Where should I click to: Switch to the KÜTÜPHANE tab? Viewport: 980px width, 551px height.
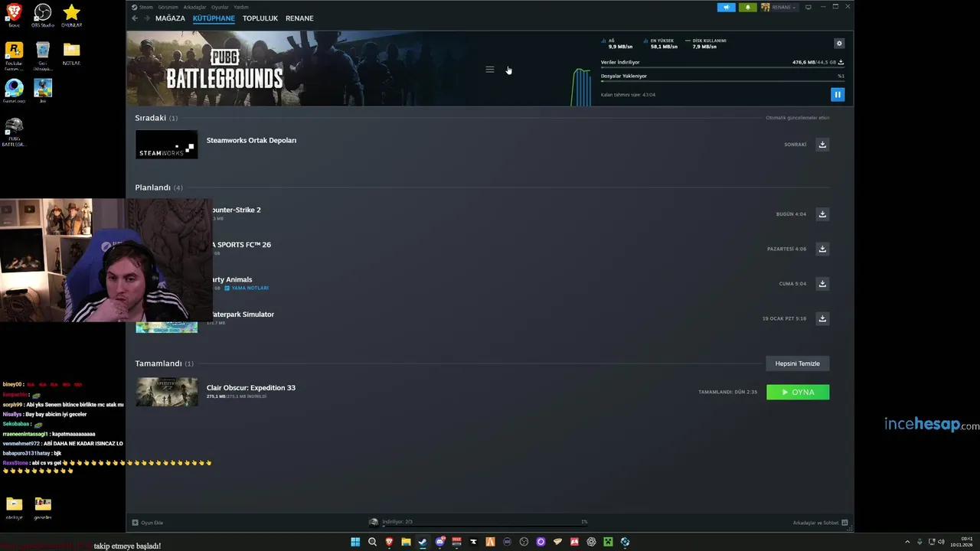(x=214, y=18)
